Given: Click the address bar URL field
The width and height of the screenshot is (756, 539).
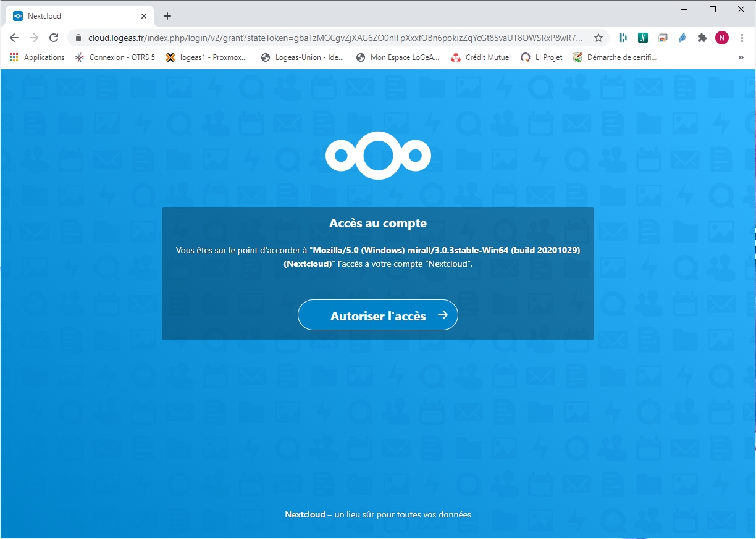Looking at the screenshot, I should [x=334, y=38].
